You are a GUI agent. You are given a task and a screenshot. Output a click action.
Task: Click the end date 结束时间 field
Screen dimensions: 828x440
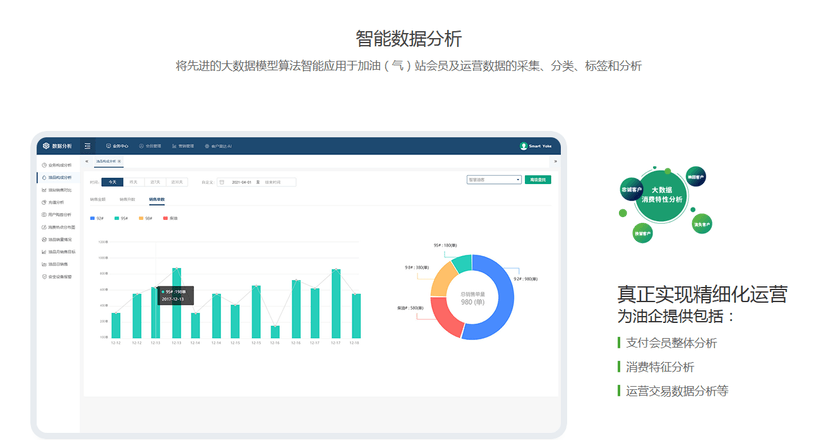point(273,182)
